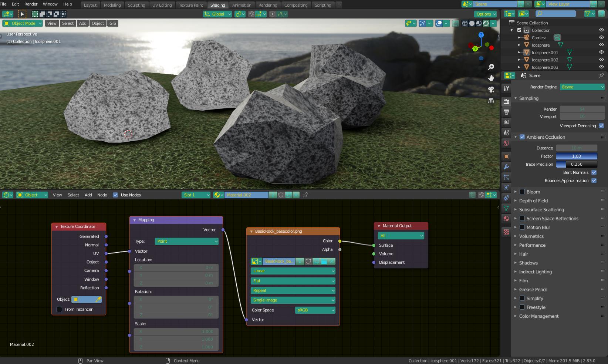Switch to the Compositing workspace tab
Screen dimensions: 608x364
(x=295, y=5)
